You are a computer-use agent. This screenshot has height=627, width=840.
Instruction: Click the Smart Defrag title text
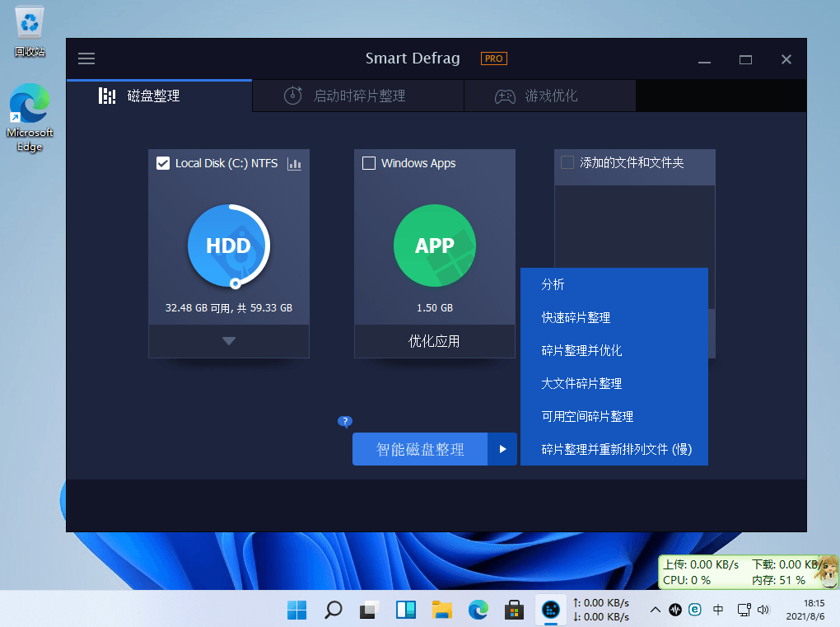pos(413,58)
